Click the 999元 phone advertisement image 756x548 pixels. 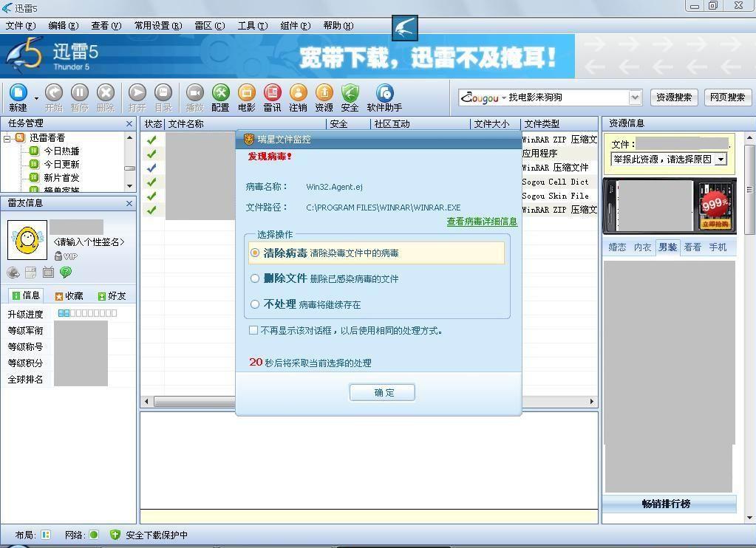coord(670,206)
